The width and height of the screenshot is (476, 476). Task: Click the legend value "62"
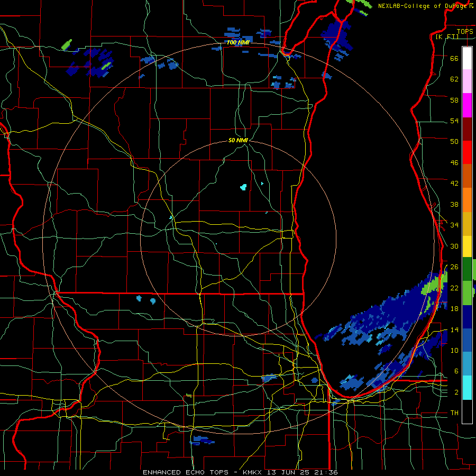tap(454, 79)
